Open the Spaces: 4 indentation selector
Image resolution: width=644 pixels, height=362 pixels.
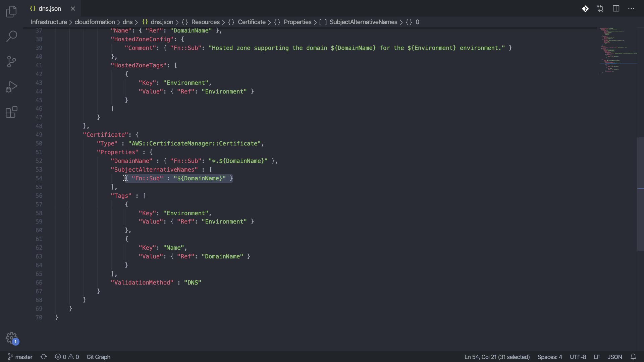click(549, 357)
